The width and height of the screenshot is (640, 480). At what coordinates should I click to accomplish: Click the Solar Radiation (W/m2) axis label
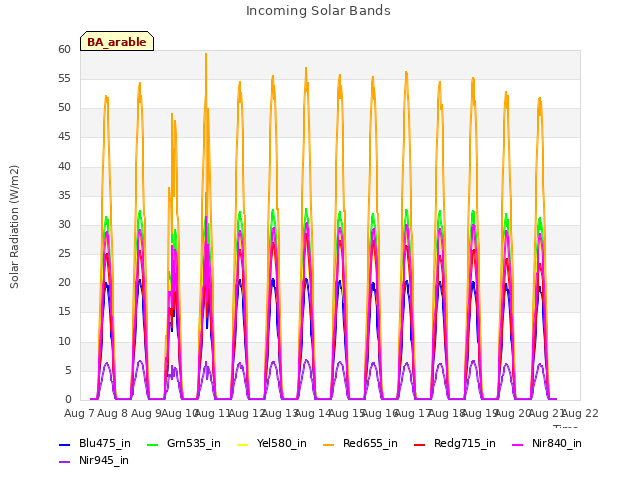[x=14, y=227]
